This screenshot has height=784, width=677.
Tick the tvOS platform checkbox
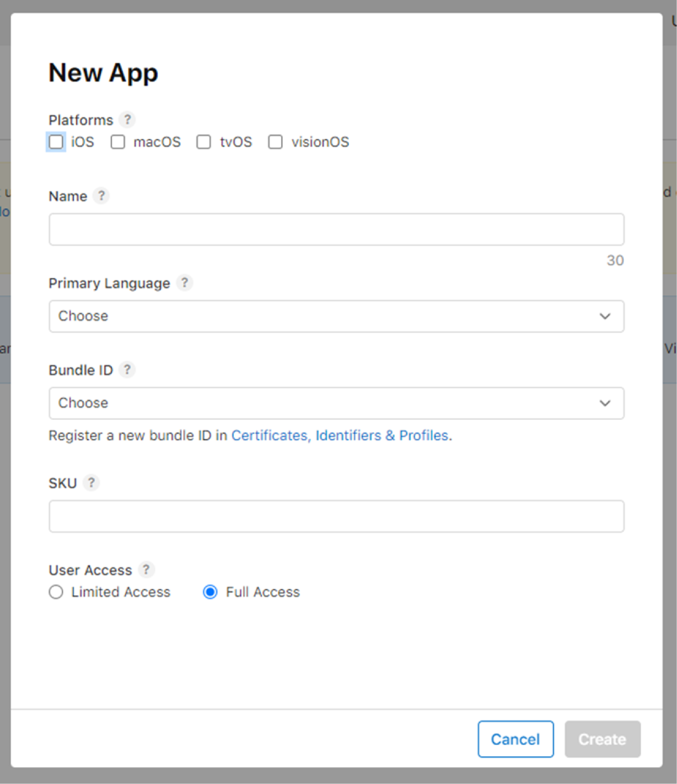[204, 142]
